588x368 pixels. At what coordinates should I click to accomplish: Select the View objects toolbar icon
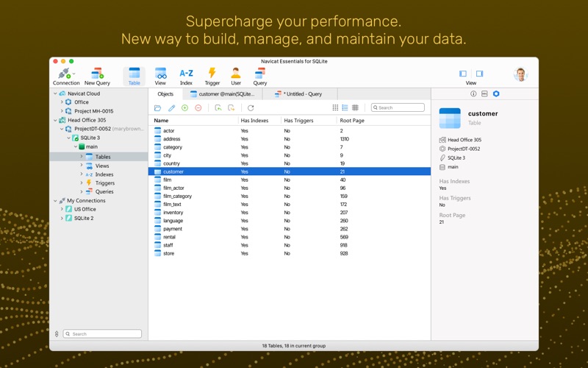(160, 77)
